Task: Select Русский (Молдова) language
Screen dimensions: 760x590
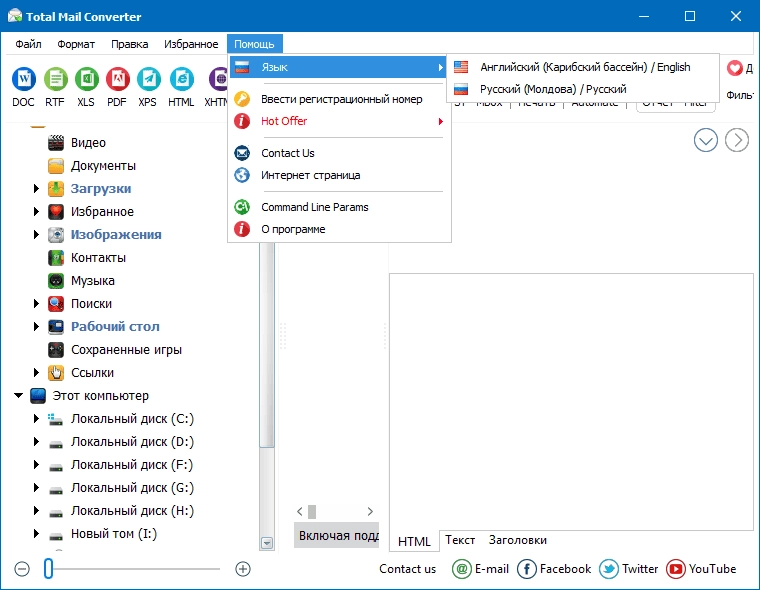Action: point(582,89)
